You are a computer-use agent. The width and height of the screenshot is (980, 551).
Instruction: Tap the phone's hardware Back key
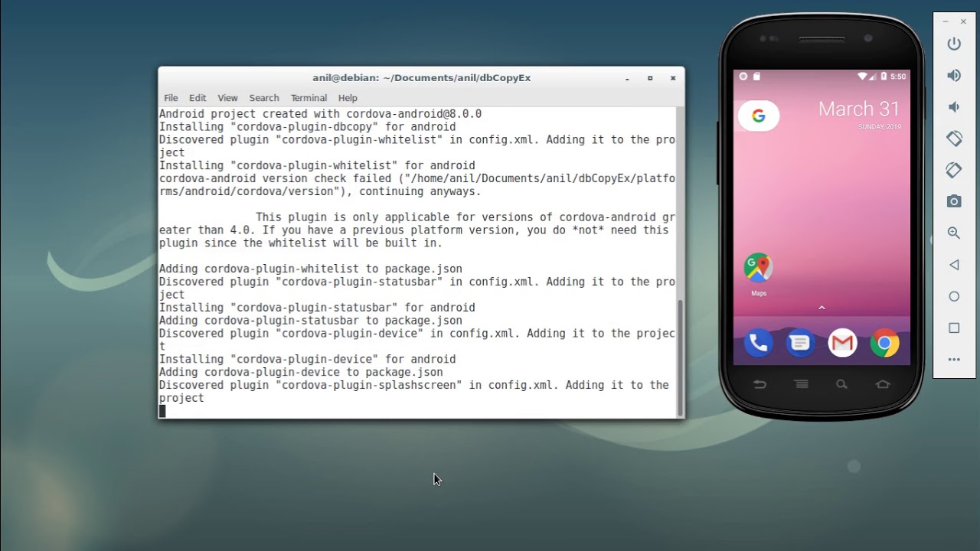click(759, 384)
